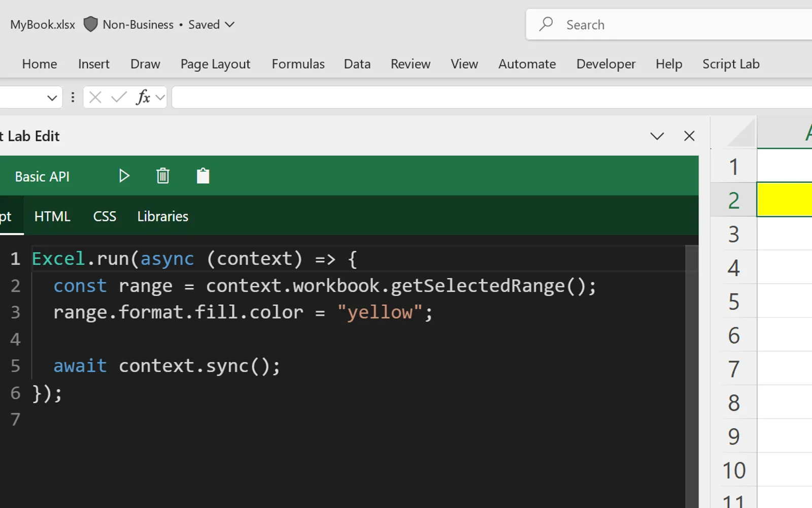Viewport: 812px width, 508px height.
Task: Open the fx function dropdown chevron
Action: [x=160, y=97]
